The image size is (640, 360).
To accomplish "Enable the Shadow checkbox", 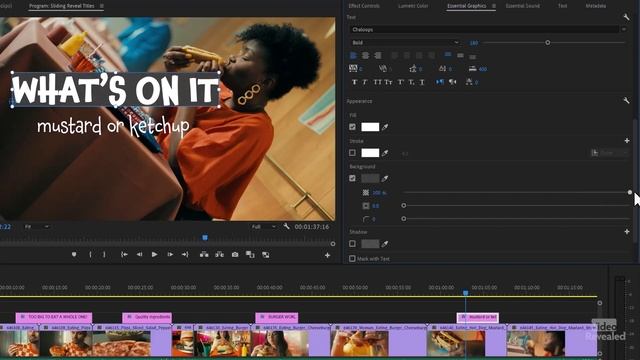I will 352,244.
